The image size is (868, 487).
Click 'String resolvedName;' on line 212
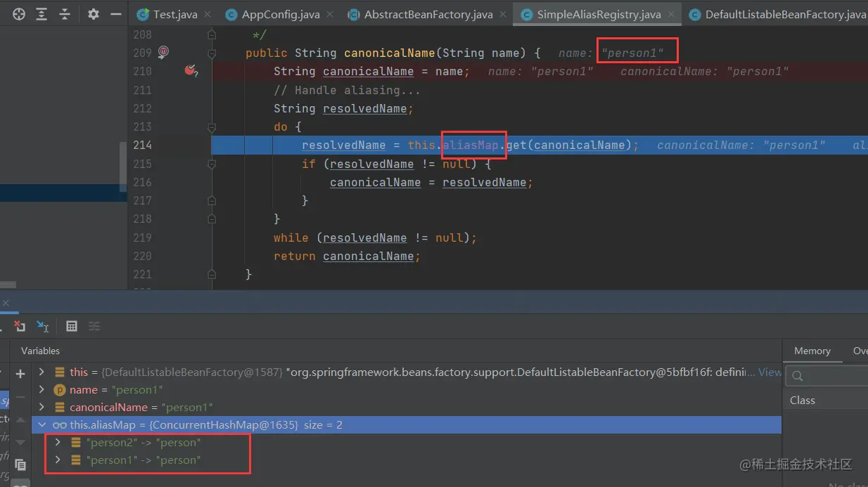[x=343, y=108]
